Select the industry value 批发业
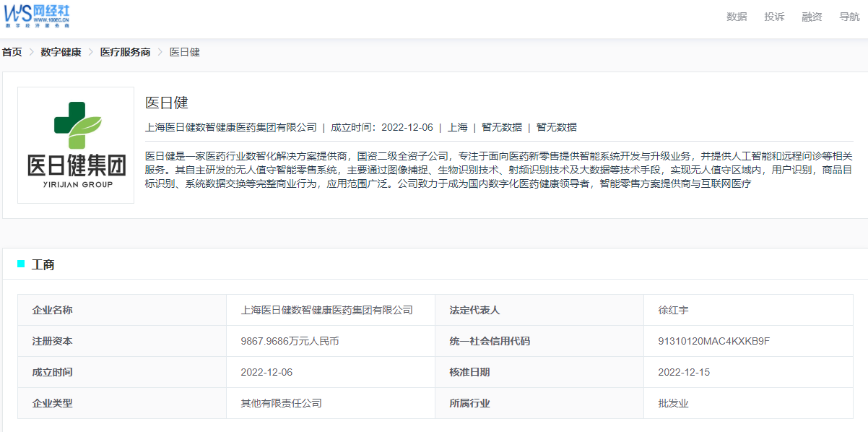868x432 pixels. [673, 403]
